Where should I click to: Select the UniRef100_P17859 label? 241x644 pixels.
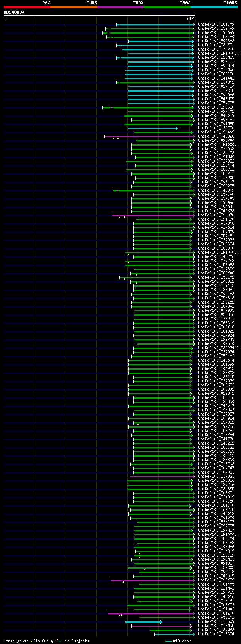click(216, 269)
